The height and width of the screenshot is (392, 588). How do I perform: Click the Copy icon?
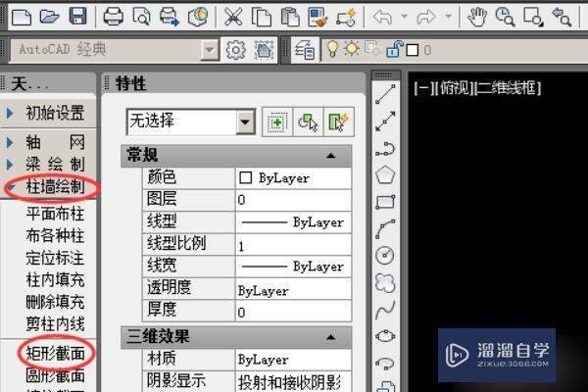[262, 17]
